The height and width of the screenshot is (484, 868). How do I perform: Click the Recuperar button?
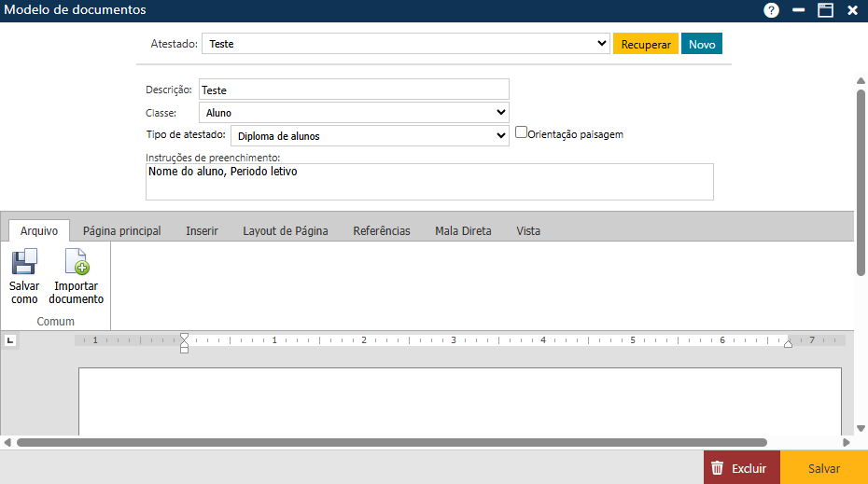645,44
